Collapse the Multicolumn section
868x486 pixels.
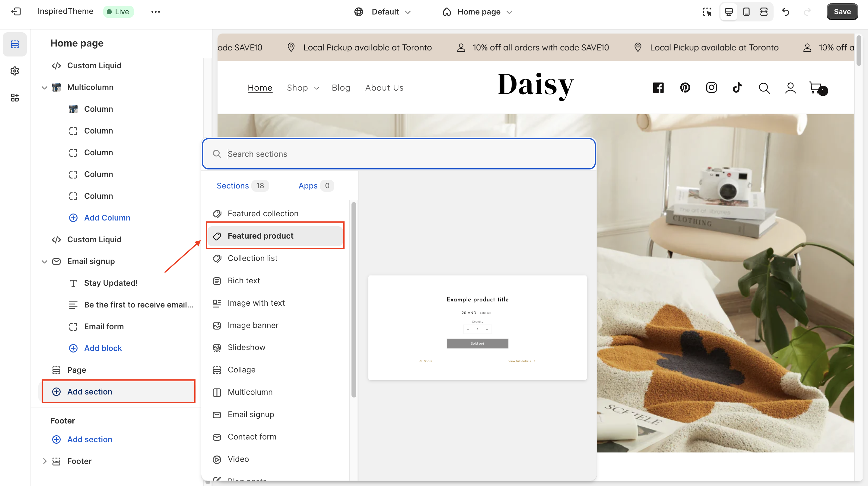(44, 87)
